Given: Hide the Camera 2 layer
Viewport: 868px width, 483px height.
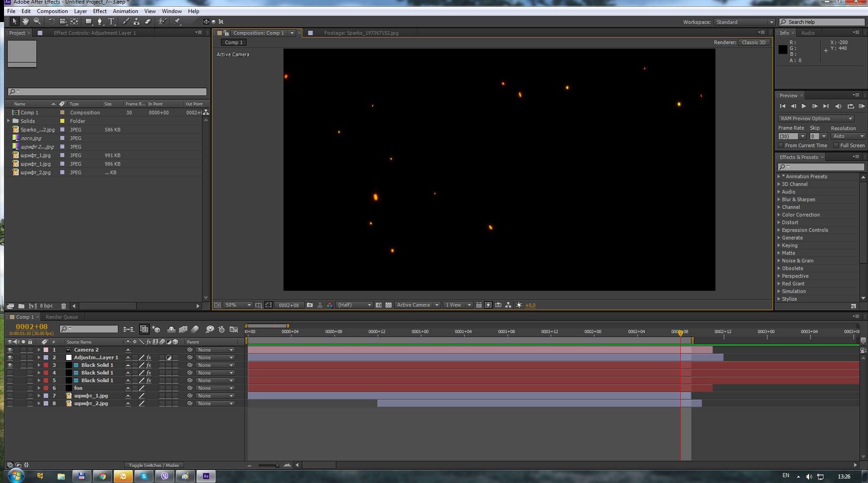Looking at the screenshot, I should [x=10, y=350].
